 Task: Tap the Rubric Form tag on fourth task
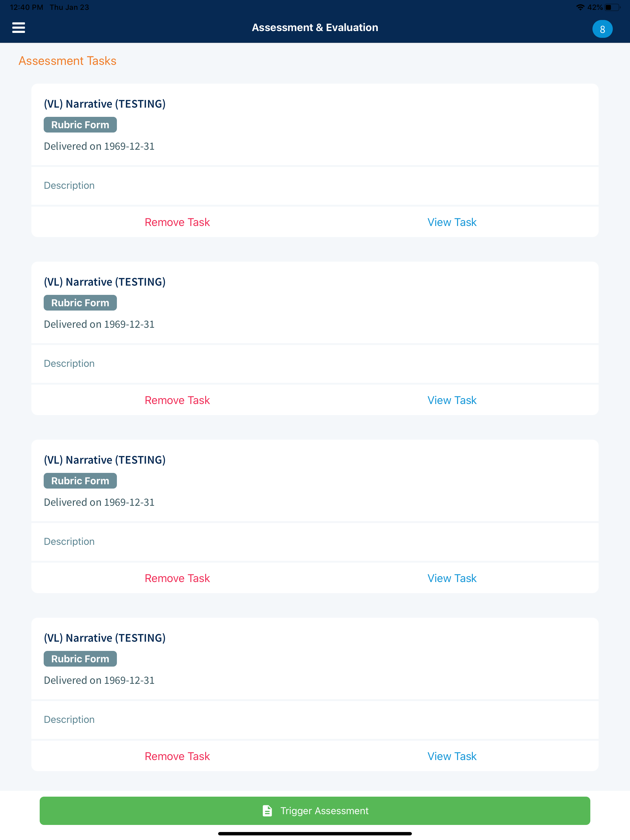coord(80,659)
